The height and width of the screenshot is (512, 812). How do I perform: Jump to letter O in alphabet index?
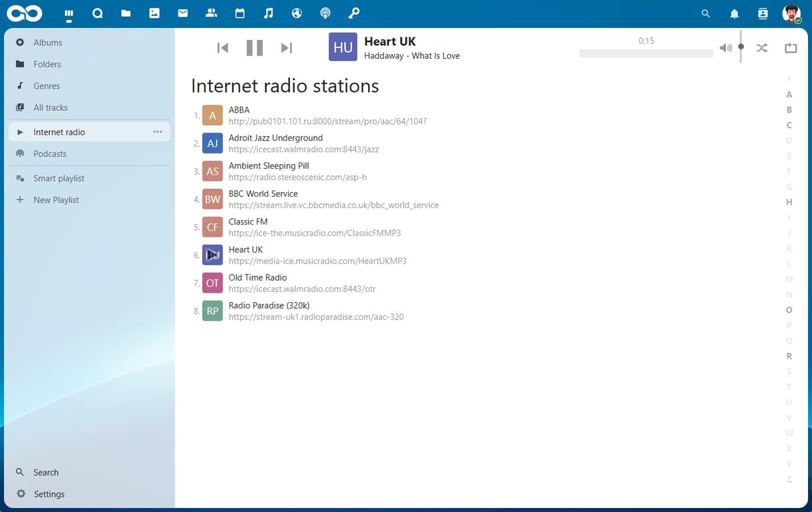point(789,310)
